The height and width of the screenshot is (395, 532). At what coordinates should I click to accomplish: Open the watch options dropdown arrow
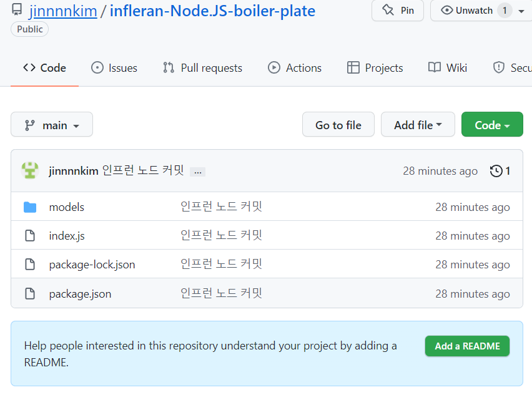tap(521, 11)
